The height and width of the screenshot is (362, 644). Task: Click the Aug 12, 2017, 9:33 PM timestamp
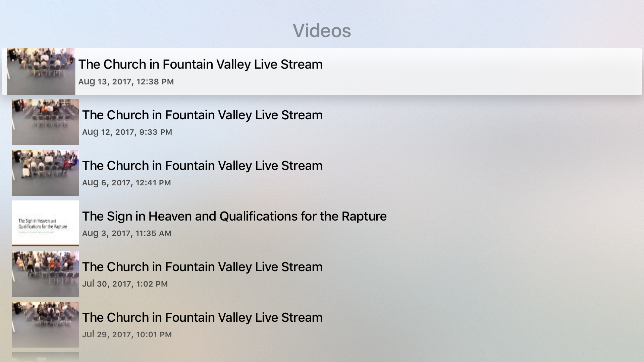(x=127, y=132)
